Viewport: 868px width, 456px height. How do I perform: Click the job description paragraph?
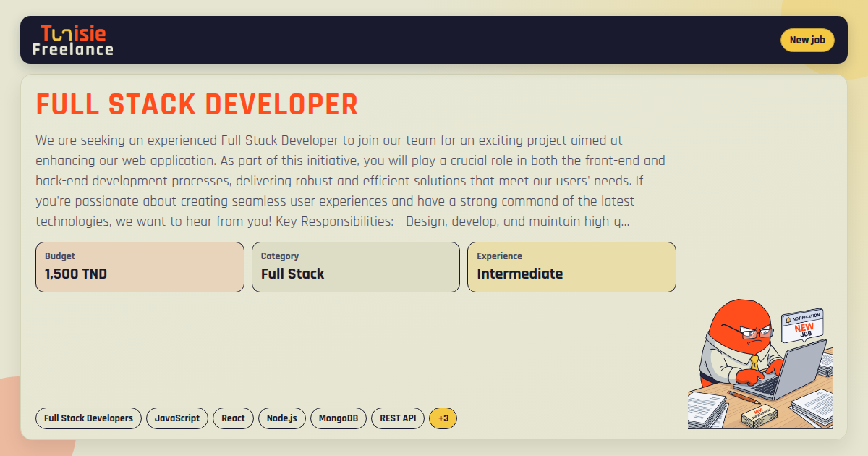(x=350, y=180)
